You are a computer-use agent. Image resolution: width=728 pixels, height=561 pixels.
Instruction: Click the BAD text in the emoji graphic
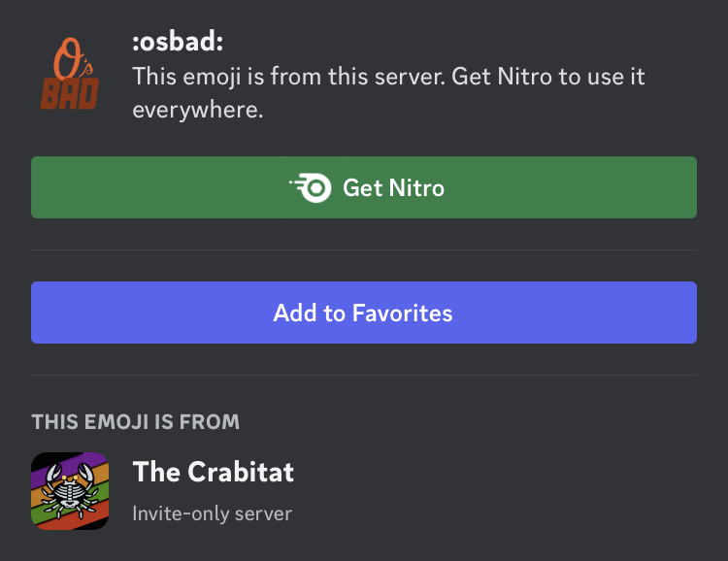tap(70, 94)
